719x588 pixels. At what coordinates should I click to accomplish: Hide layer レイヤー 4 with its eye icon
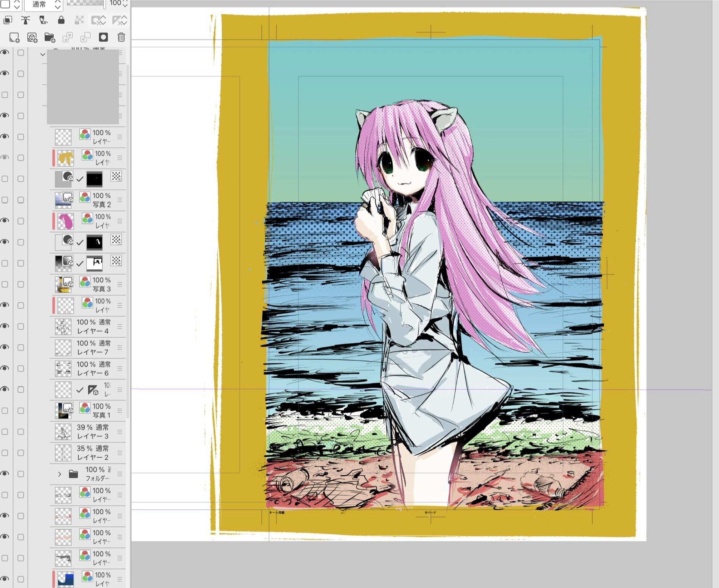[5, 326]
